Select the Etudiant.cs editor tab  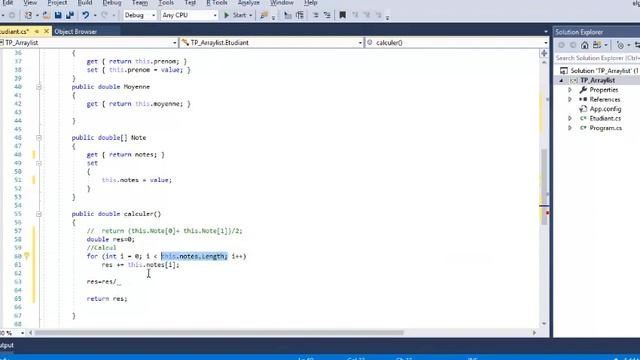click(14, 31)
